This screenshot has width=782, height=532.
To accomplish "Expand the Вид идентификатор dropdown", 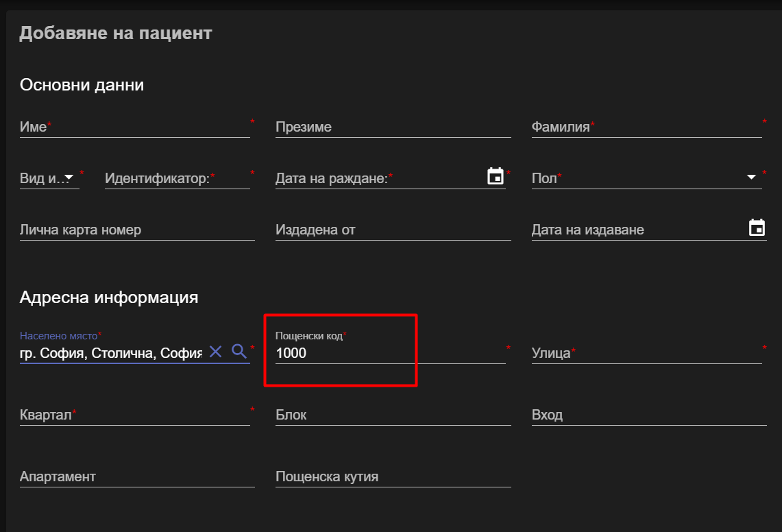I will pos(49,178).
